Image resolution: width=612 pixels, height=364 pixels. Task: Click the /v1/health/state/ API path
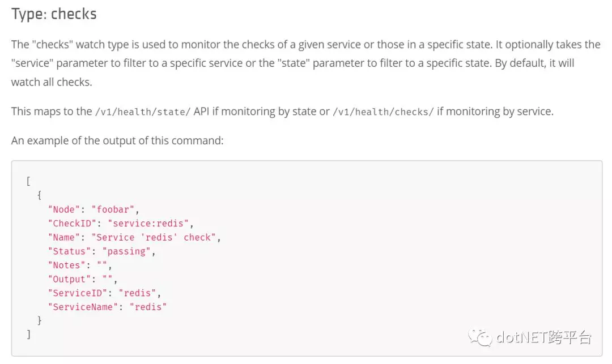pos(143,112)
